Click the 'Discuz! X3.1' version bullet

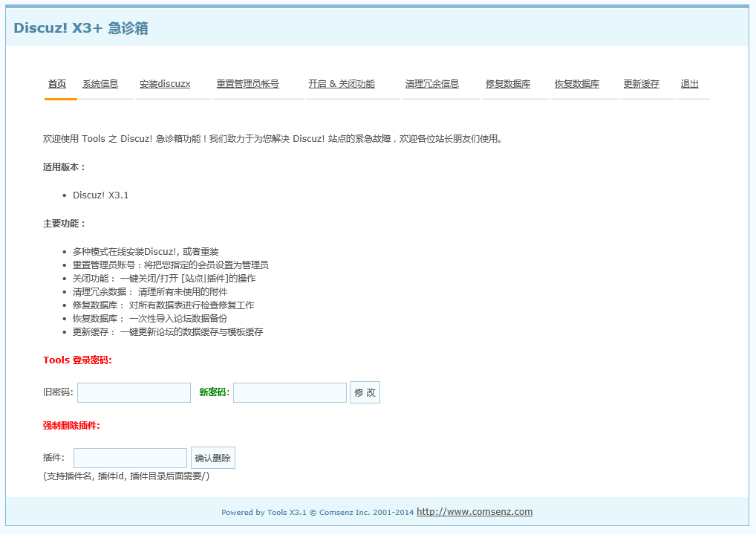pyautogui.click(x=100, y=195)
